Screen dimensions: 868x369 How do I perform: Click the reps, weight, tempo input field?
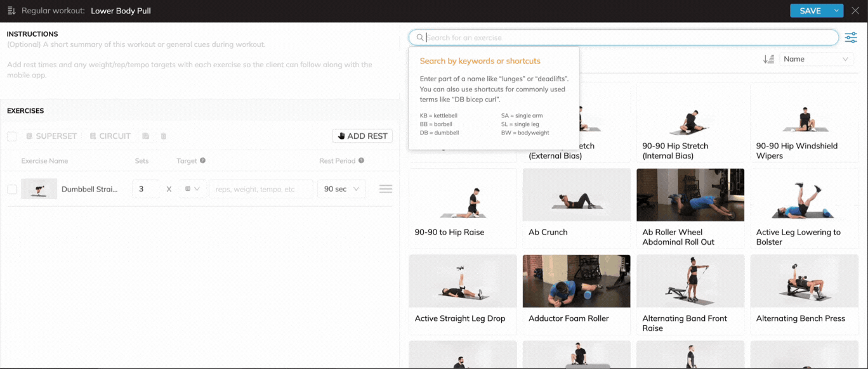coord(261,189)
